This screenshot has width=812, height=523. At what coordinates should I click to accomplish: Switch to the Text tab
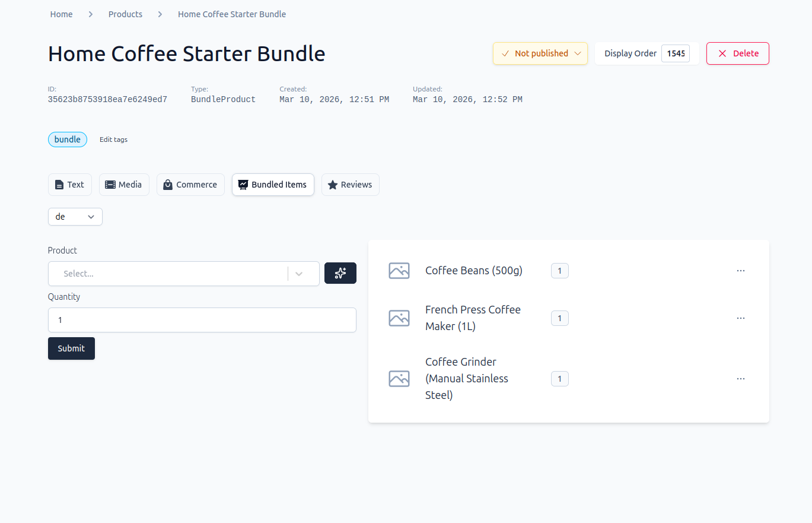click(x=70, y=185)
